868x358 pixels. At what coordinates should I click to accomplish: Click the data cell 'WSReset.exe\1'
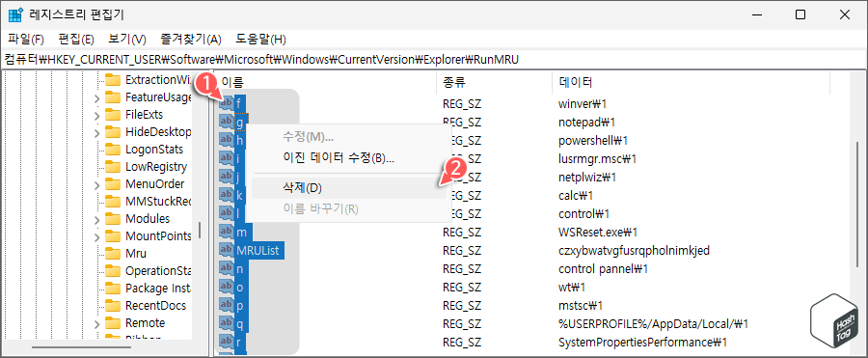598,233
